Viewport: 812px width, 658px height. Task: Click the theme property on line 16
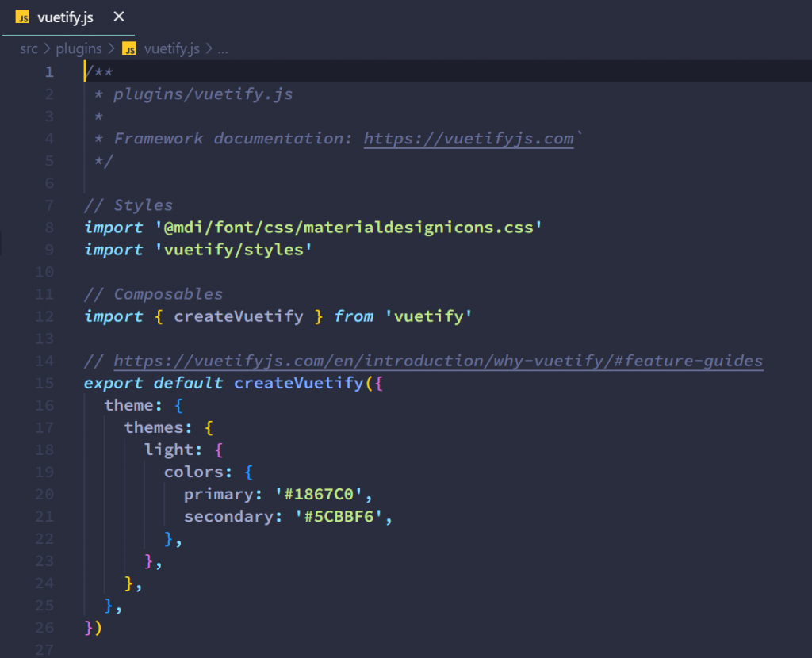click(x=129, y=405)
